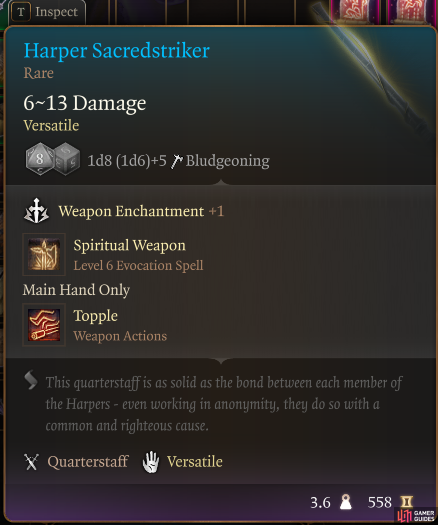The image size is (438, 525).
Task: Select the Harper Sacredstriker title
Action: pos(117,51)
